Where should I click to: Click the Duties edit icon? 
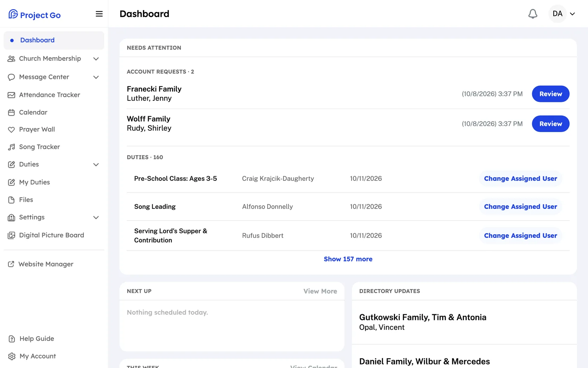[x=11, y=165]
